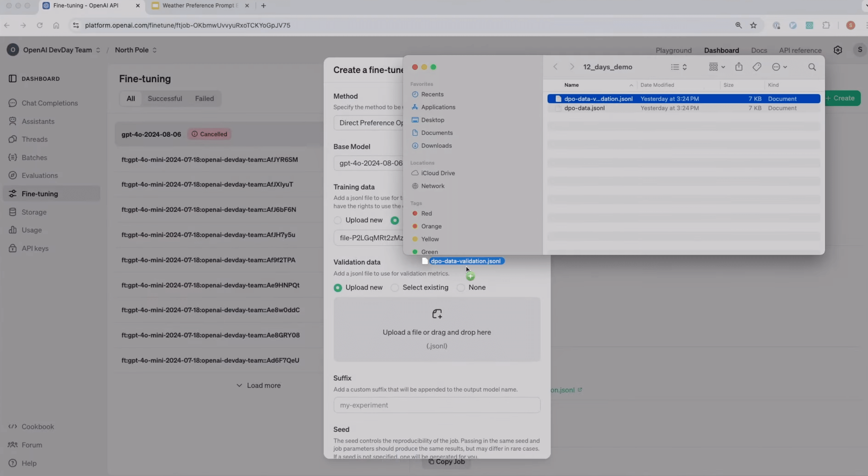Bookmark page with star icon
Image resolution: width=868 pixels, height=476 pixels.
pyautogui.click(x=754, y=25)
